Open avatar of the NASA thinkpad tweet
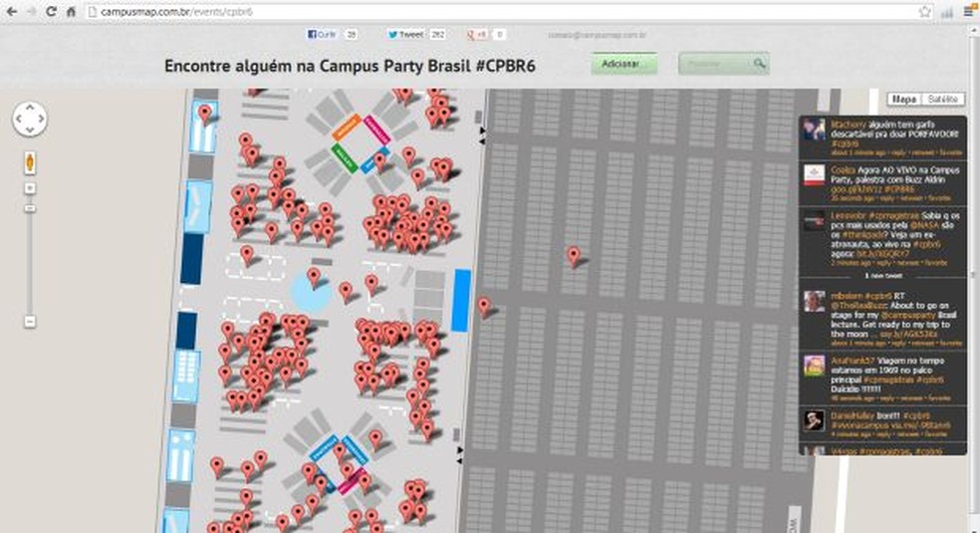The image size is (980, 533). (x=814, y=221)
